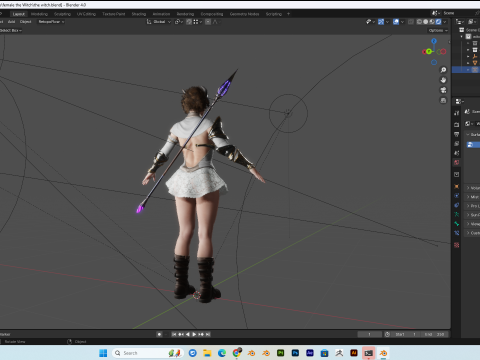This screenshot has width=480, height=360.
Task: Switch to rendered viewport shading
Action: [x=438, y=22]
